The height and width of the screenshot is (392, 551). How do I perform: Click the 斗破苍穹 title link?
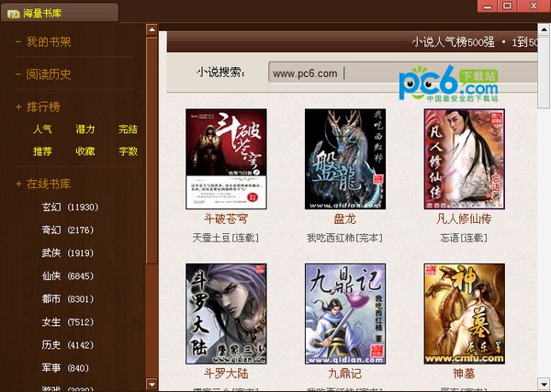226,219
